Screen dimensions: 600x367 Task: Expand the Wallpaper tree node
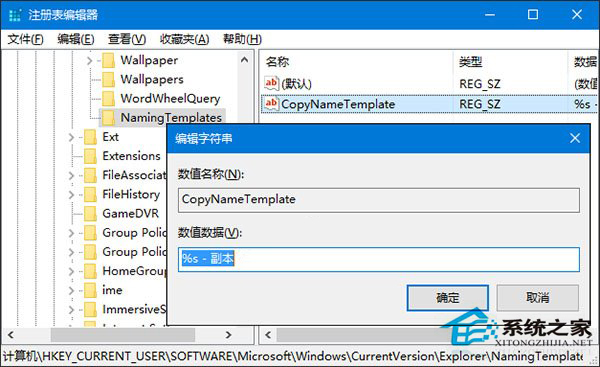pyautogui.click(x=90, y=60)
